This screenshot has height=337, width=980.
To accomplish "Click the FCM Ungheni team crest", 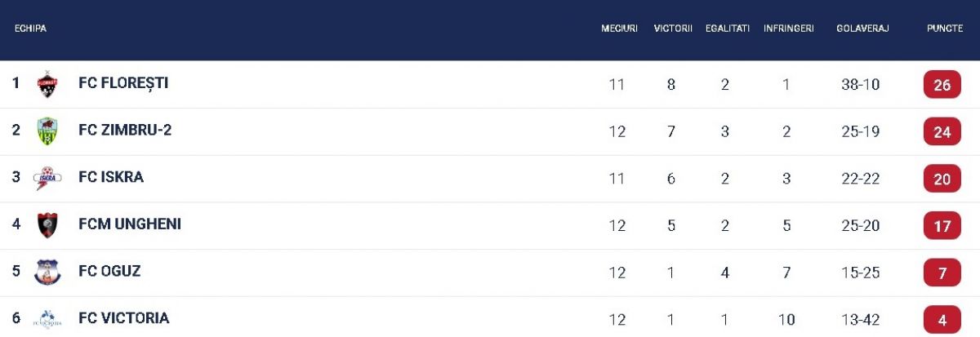I will click(47, 224).
